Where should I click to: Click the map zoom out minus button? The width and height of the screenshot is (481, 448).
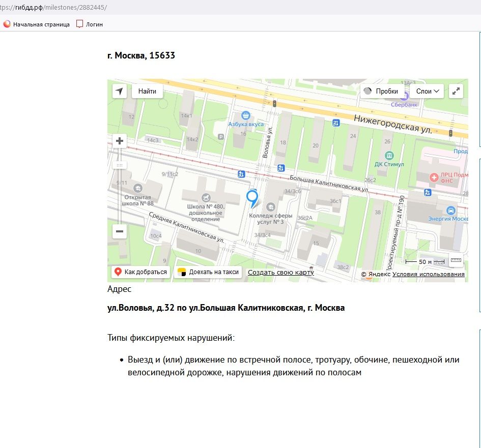pos(120,232)
